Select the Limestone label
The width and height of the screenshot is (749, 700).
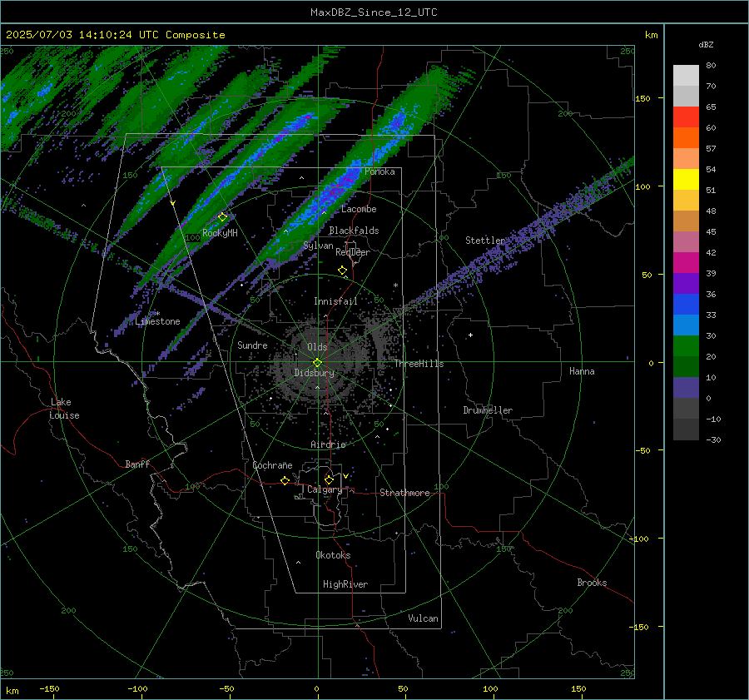(x=157, y=321)
